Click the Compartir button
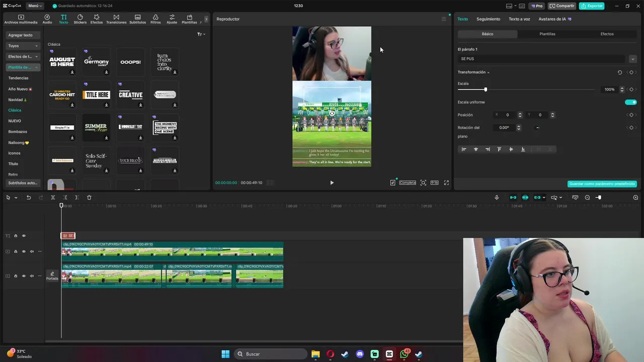Viewport: 644px width, 362px height. [562, 6]
